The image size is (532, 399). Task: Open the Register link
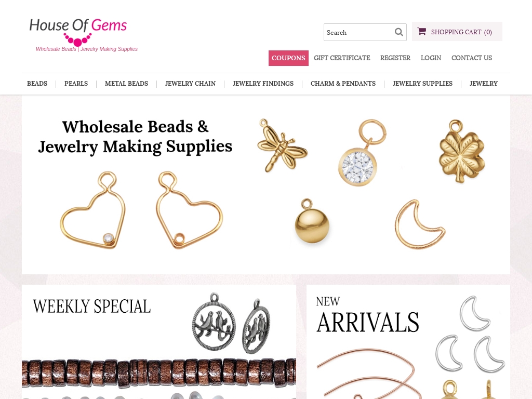point(395,58)
